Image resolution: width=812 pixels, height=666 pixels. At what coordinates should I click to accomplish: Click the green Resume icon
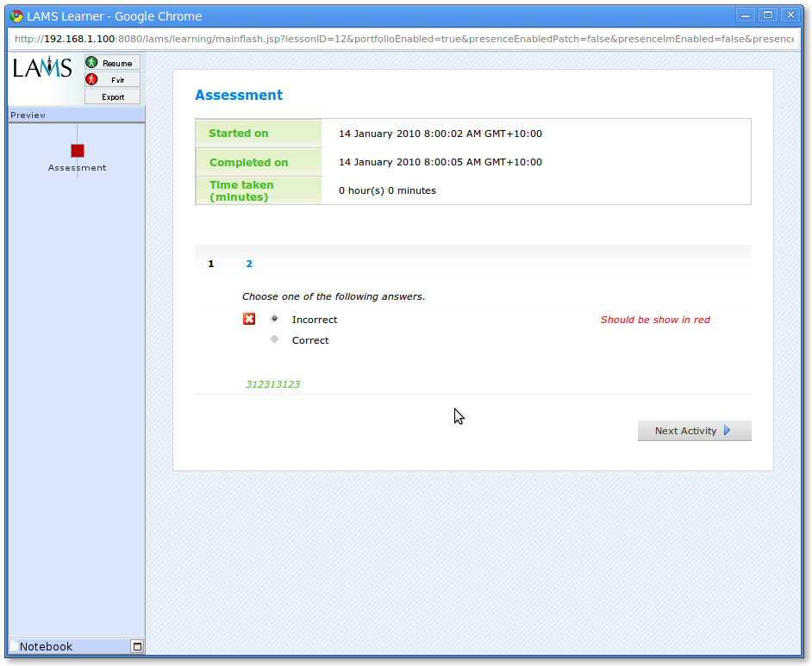[91, 63]
